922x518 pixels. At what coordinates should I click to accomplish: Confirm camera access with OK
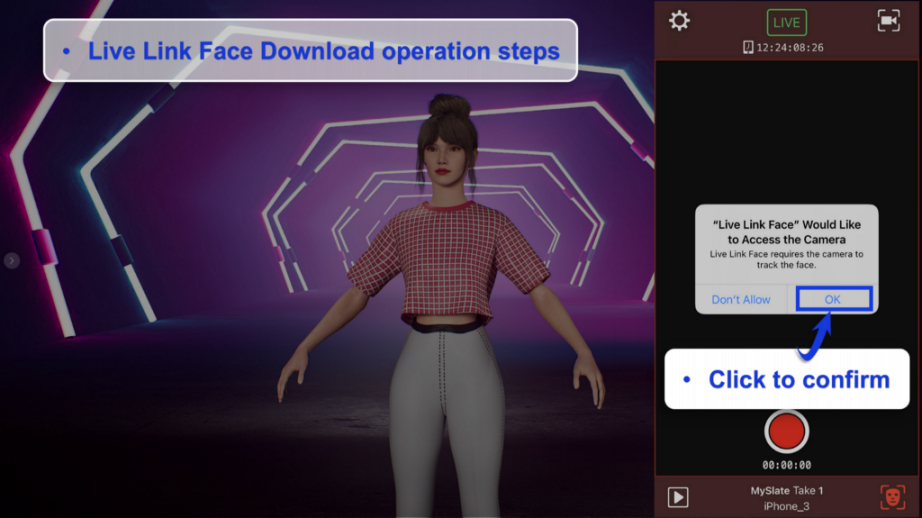833,299
